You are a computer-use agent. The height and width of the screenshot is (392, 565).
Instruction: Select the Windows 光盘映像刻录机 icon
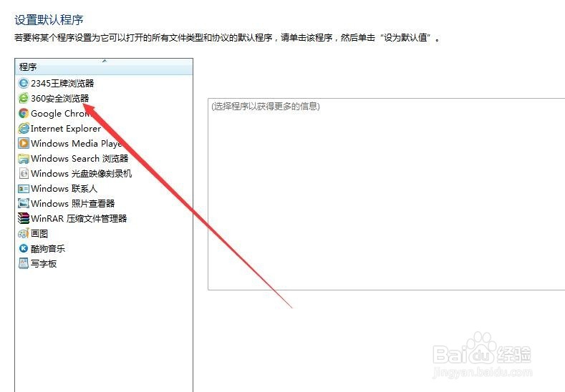pos(24,174)
